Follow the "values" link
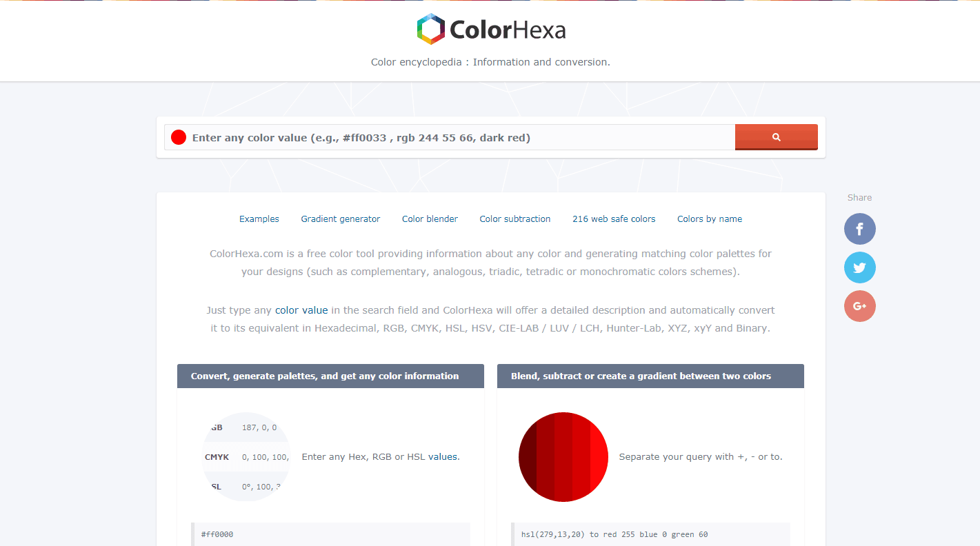 [x=442, y=456]
